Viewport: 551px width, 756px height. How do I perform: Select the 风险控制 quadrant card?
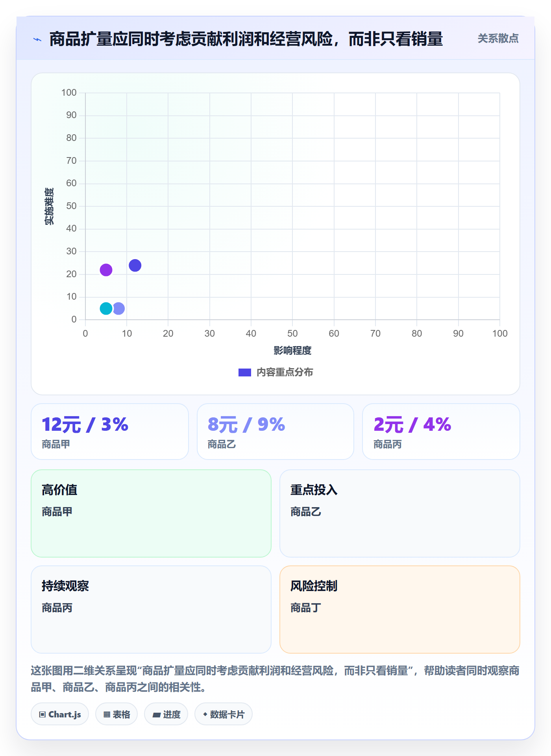pos(400,610)
